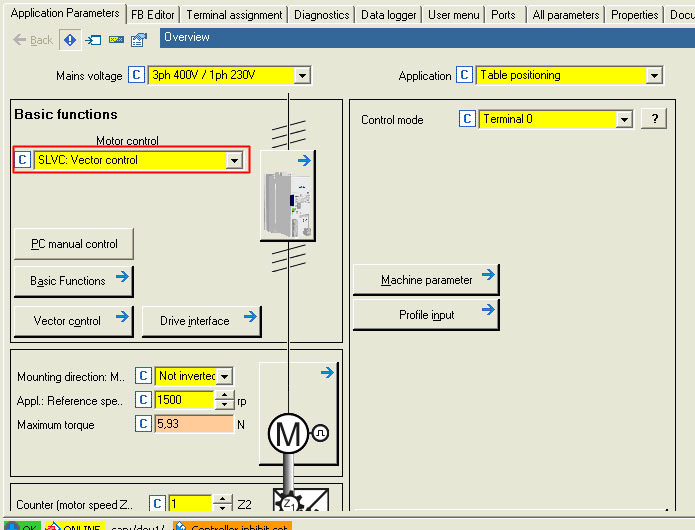Click the Back navigation arrow
Screen dimensions: 695x530
click(x=33, y=40)
